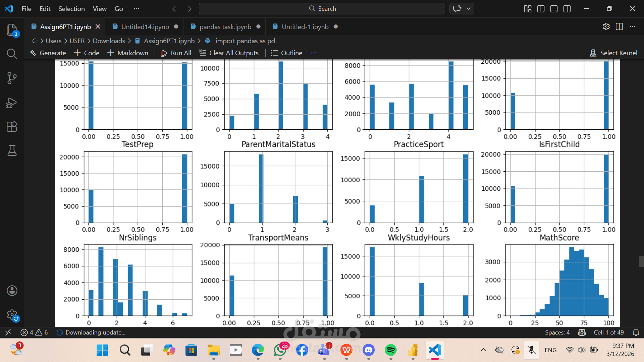Open Source Control view
Screen dimensions: 644x362
click(x=12, y=78)
